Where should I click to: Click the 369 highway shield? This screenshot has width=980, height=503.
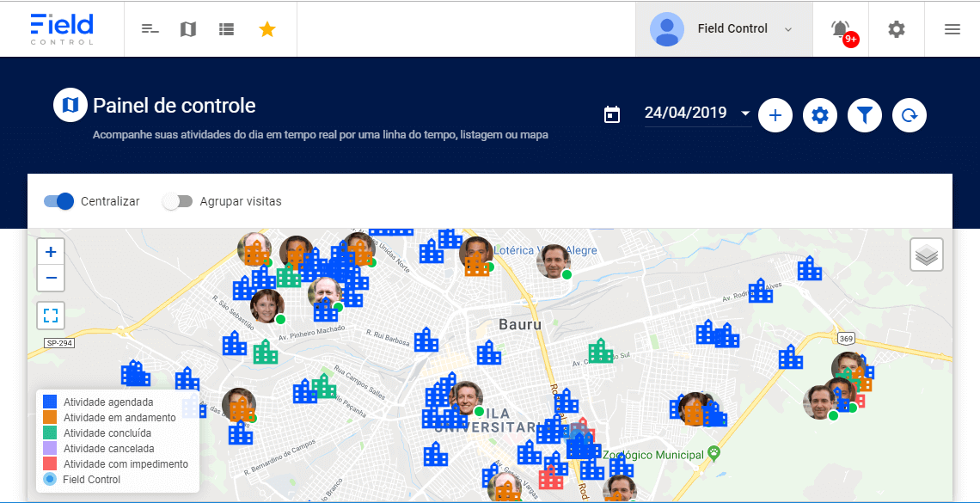pos(846,338)
